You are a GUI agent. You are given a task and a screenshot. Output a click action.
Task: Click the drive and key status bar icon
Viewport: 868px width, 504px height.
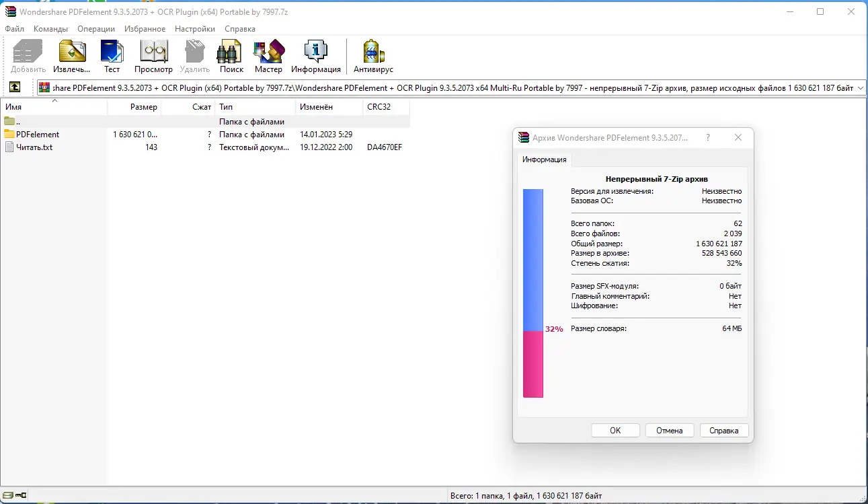pyautogui.click(x=14, y=496)
